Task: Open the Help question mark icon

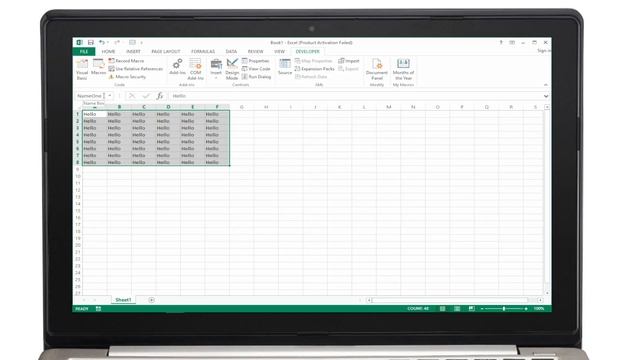Action: pyautogui.click(x=501, y=42)
